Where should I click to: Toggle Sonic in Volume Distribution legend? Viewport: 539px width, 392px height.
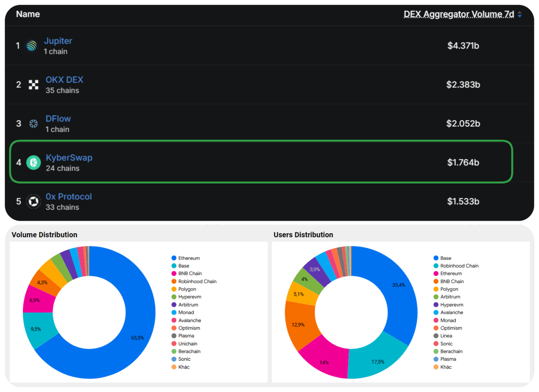tap(181, 359)
